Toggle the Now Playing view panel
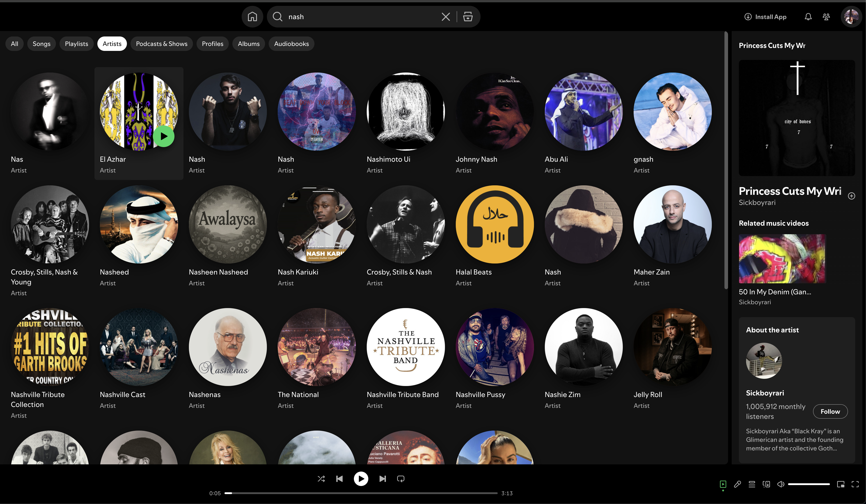This screenshot has height=504, width=866. click(723, 484)
